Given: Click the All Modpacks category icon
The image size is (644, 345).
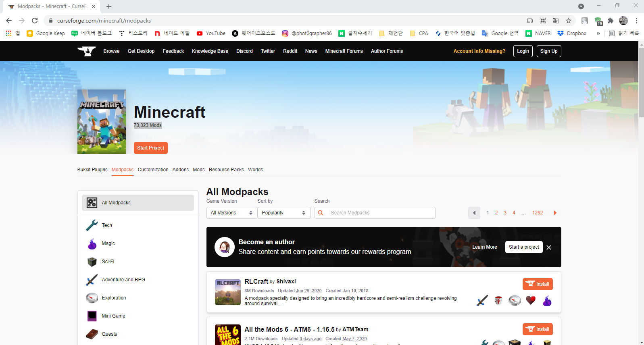Looking at the screenshot, I should [92, 203].
